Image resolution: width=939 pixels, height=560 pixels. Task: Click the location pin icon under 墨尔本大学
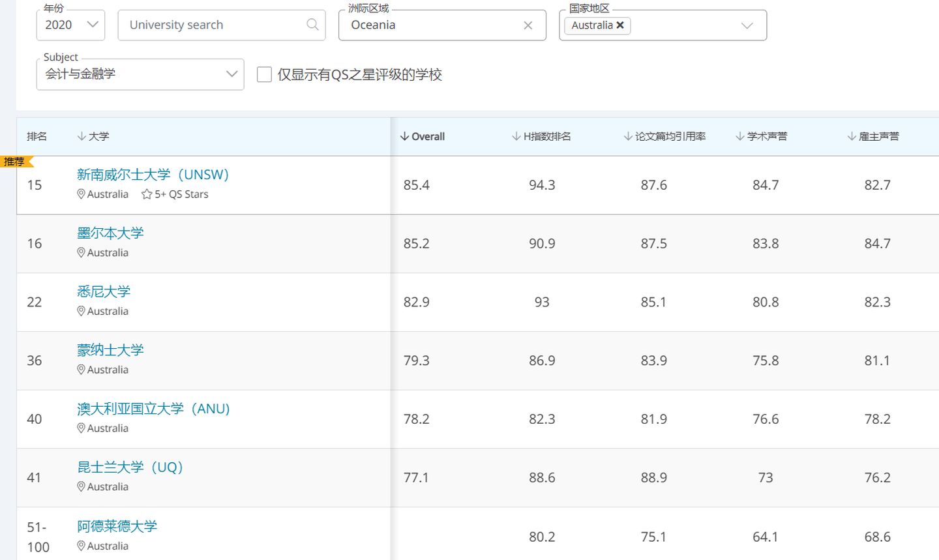[81, 253]
